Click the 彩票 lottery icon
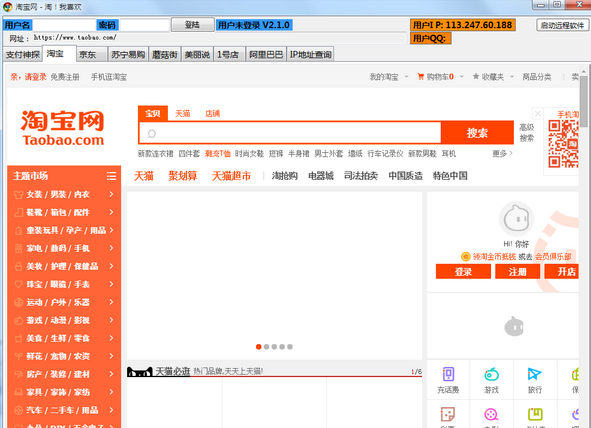 448,414
